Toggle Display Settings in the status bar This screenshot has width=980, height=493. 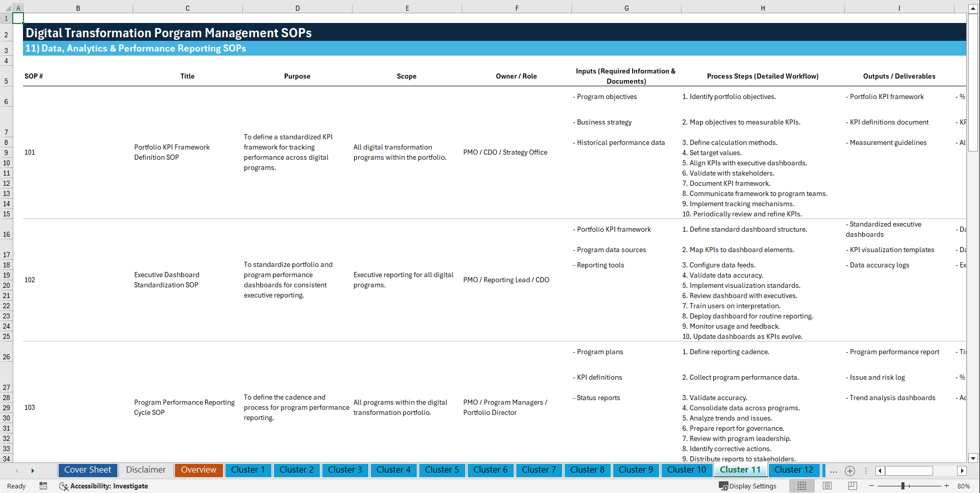[748, 486]
